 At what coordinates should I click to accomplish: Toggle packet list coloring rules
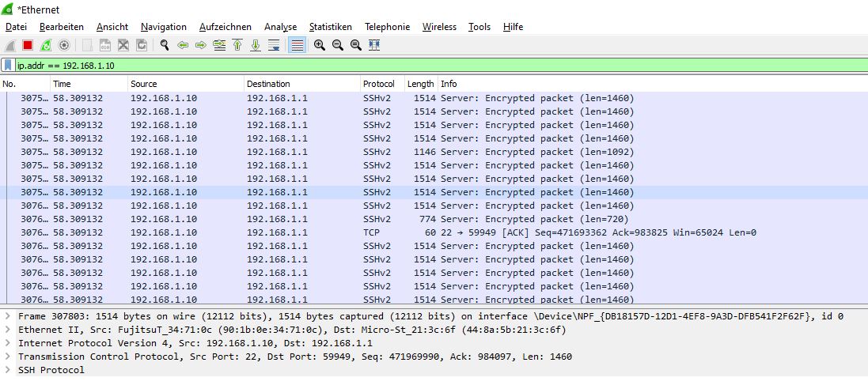tap(297, 46)
